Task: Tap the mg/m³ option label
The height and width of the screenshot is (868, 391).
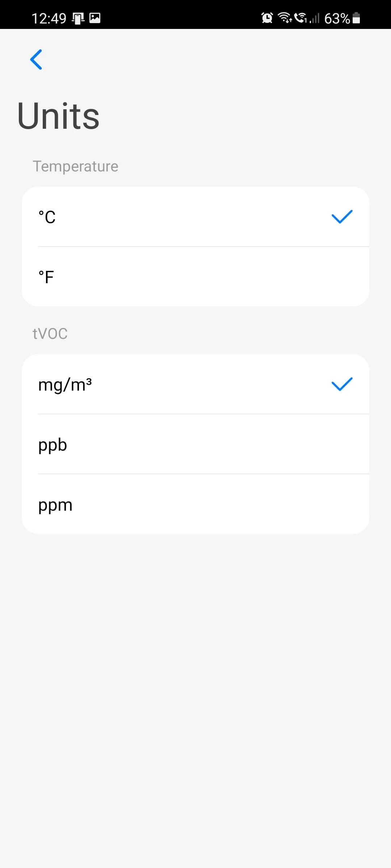Action: [x=65, y=384]
